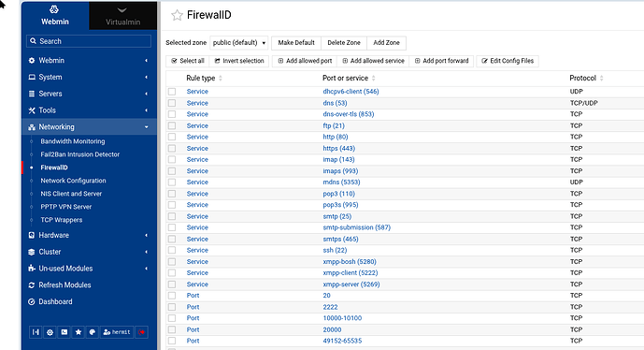Sort table by Rule type arrows
Screen dimensions: 644x350
pyautogui.click(x=221, y=79)
